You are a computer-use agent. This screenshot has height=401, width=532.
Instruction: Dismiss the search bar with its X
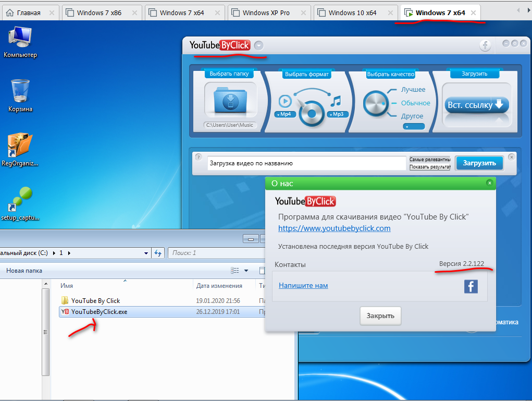pos(511,157)
